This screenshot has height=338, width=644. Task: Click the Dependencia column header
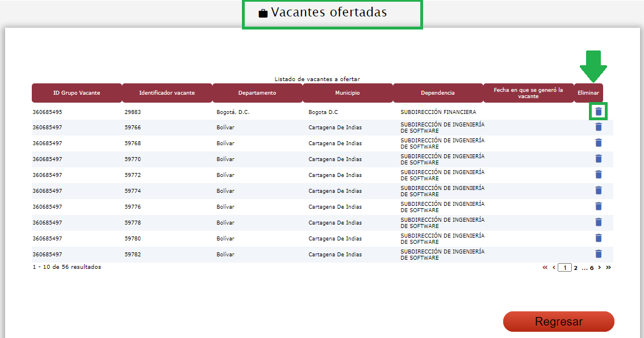437,93
